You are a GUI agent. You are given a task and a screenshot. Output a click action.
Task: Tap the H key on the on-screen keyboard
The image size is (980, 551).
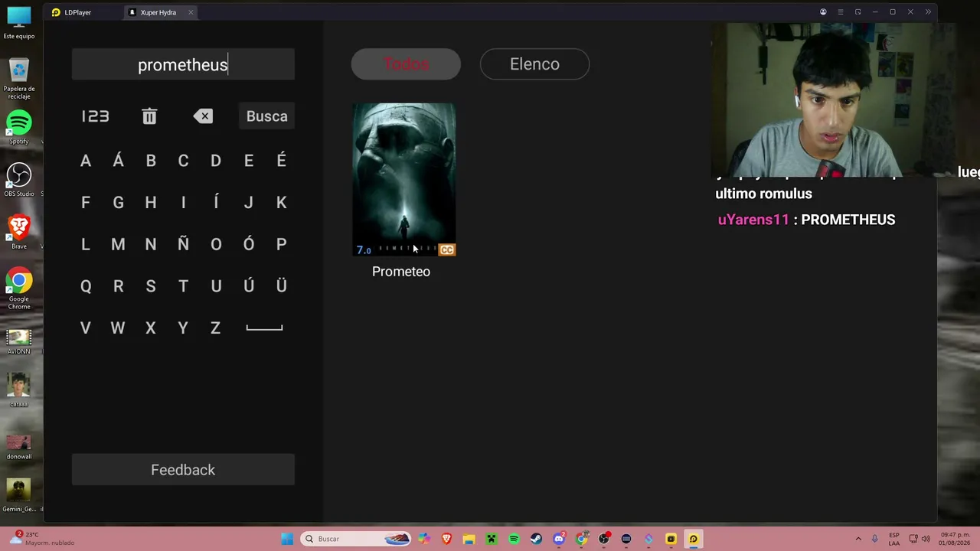pyautogui.click(x=151, y=203)
